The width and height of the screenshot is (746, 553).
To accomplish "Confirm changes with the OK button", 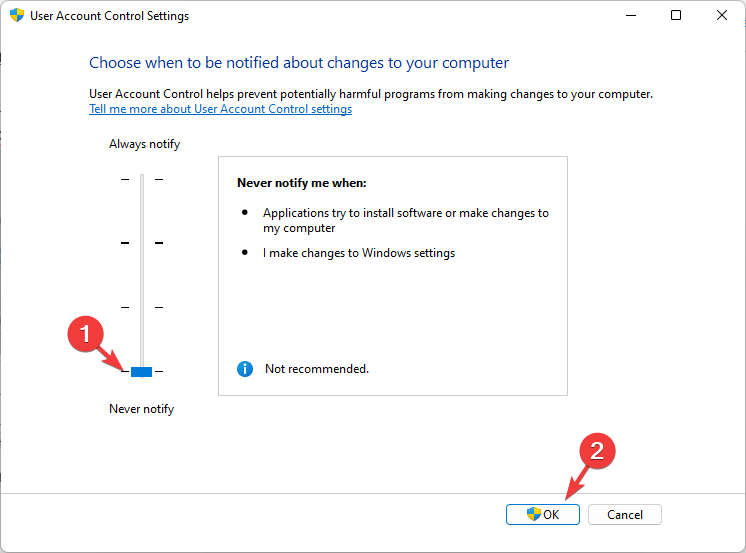I will pos(543,515).
